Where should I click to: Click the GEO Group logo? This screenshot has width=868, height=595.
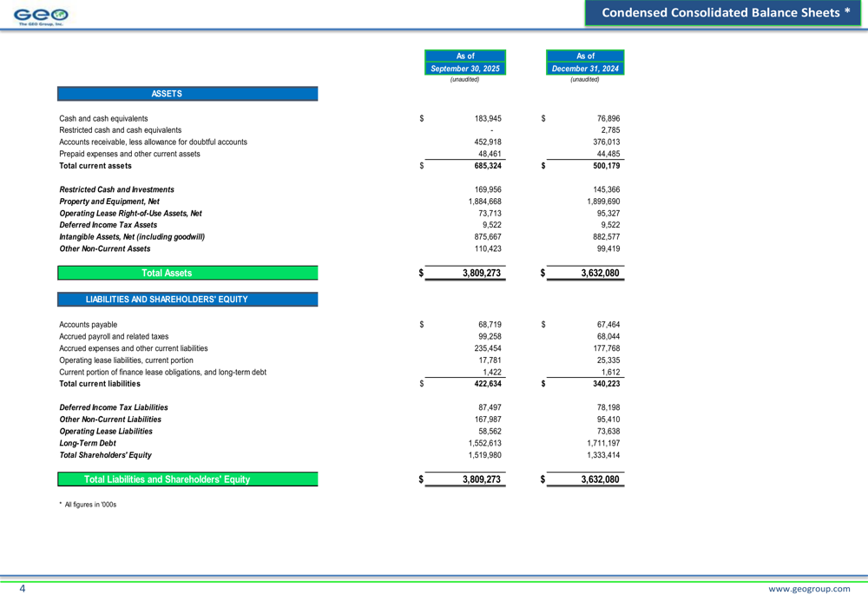pos(42,15)
